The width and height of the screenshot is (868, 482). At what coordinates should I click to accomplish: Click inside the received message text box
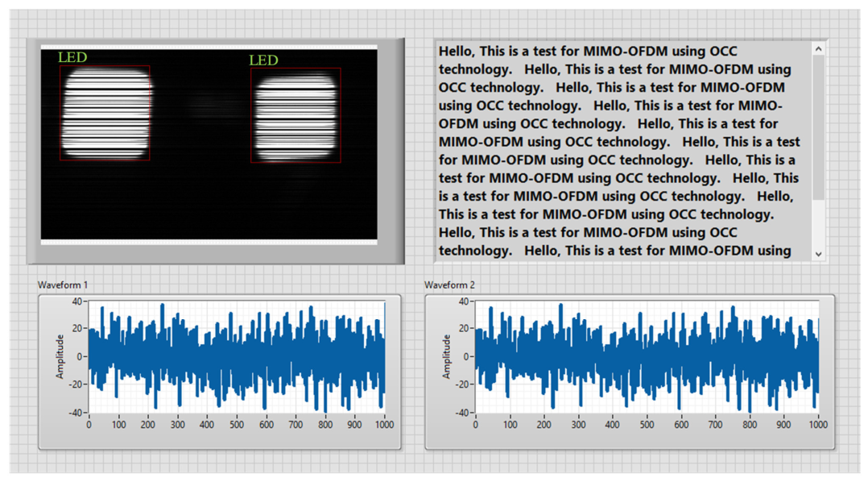pos(624,151)
